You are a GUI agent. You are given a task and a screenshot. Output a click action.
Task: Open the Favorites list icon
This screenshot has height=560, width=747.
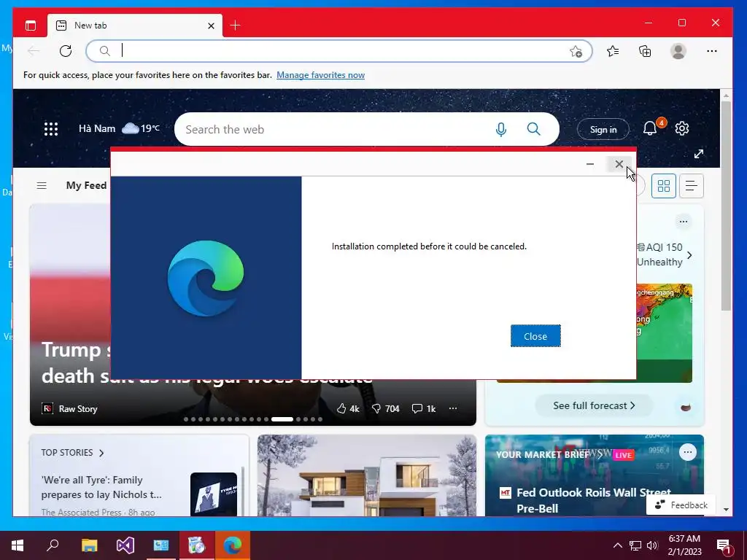[613, 51]
